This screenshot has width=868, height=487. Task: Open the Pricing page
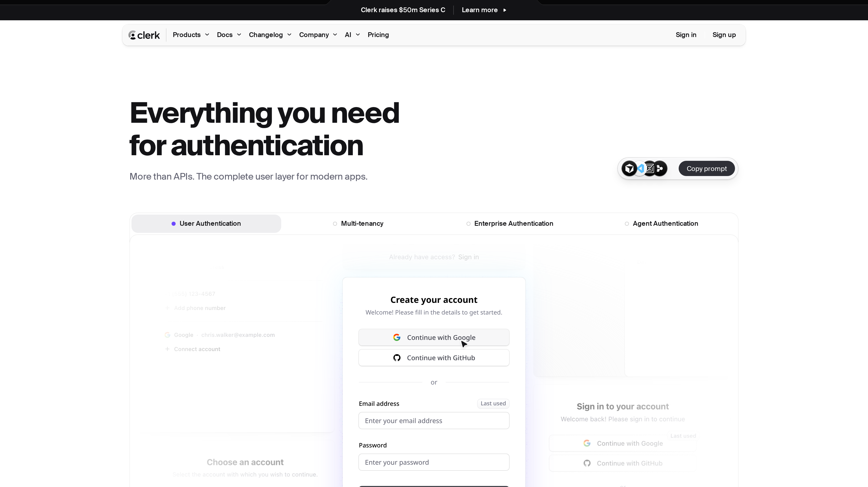(x=378, y=35)
